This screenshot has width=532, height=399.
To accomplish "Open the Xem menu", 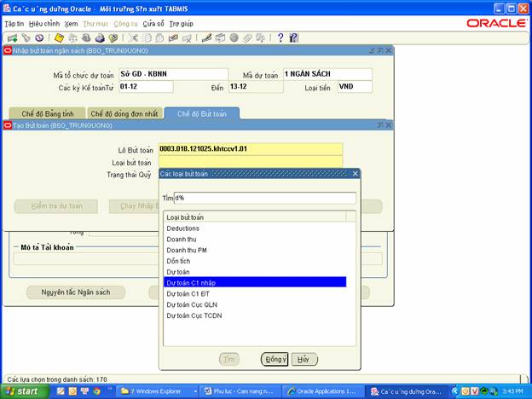I will click(x=72, y=24).
